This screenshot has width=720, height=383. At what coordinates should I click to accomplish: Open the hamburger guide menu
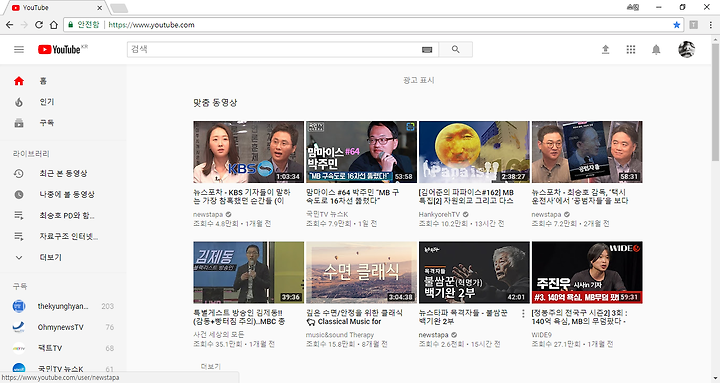pyautogui.click(x=19, y=49)
